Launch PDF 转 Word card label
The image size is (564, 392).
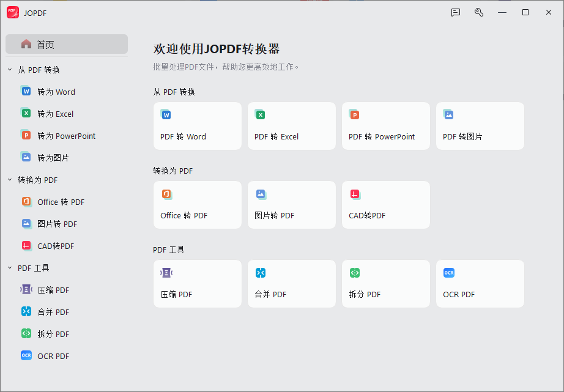[183, 136]
